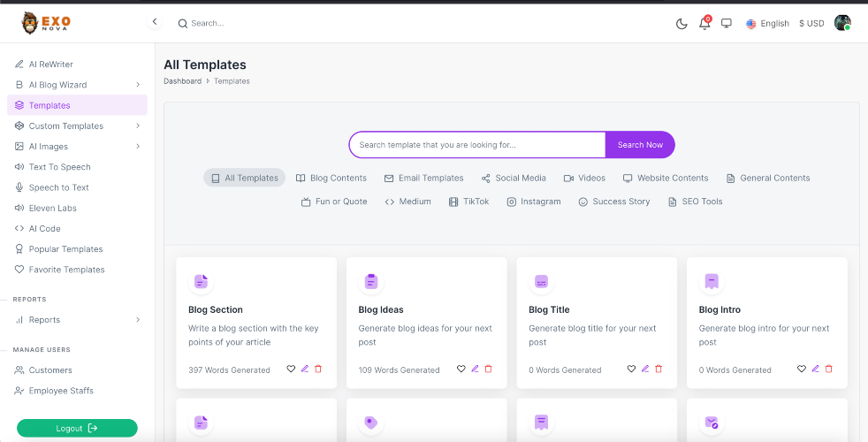Screen dimensions: 868x442
Task: Open the English language selector
Action: (x=767, y=23)
